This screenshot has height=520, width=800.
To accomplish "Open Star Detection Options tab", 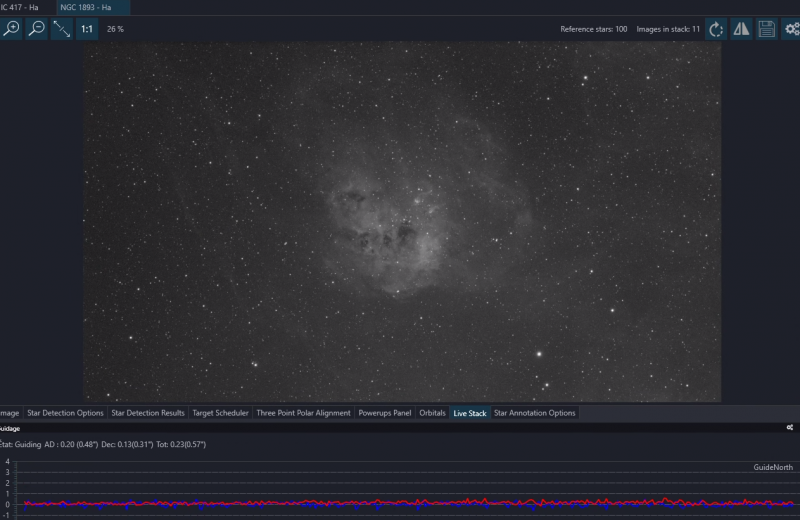I will pyautogui.click(x=65, y=413).
